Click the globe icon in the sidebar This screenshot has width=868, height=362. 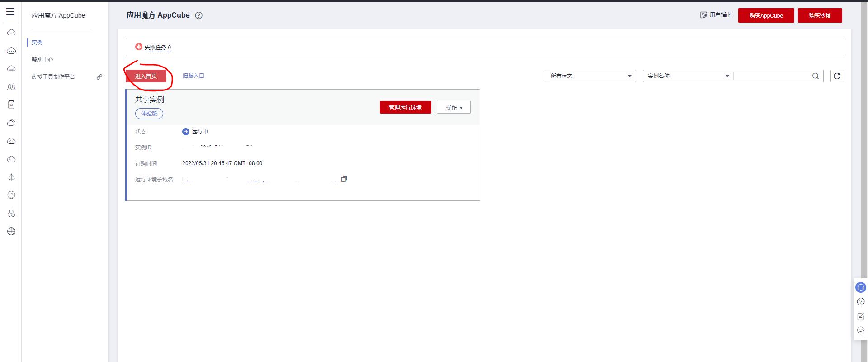click(11, 231)
